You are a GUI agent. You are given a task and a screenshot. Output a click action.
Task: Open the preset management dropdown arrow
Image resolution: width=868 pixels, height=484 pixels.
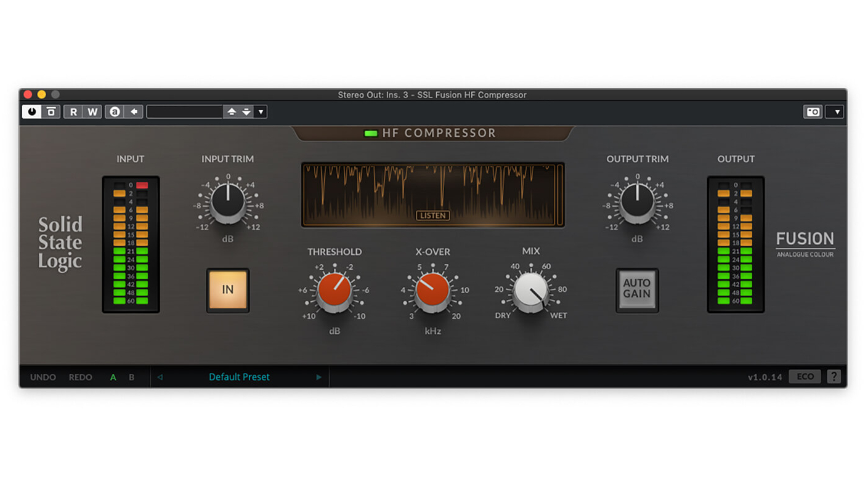(x=261, y=111)
